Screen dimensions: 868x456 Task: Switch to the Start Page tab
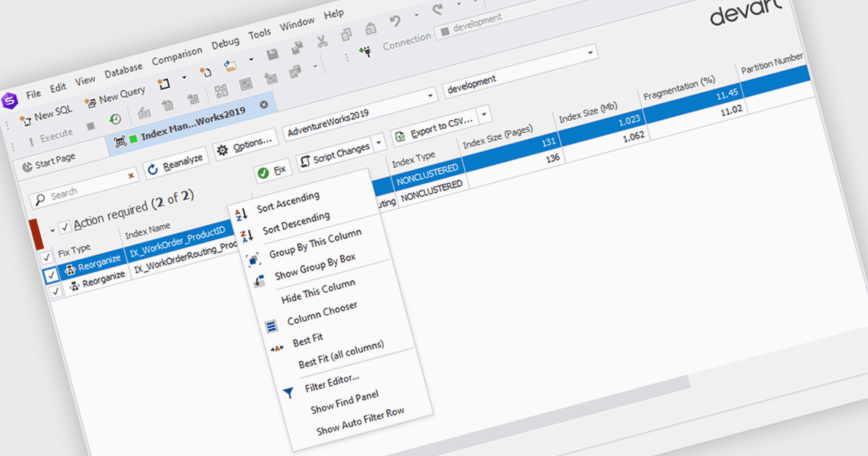pos(49,162)
